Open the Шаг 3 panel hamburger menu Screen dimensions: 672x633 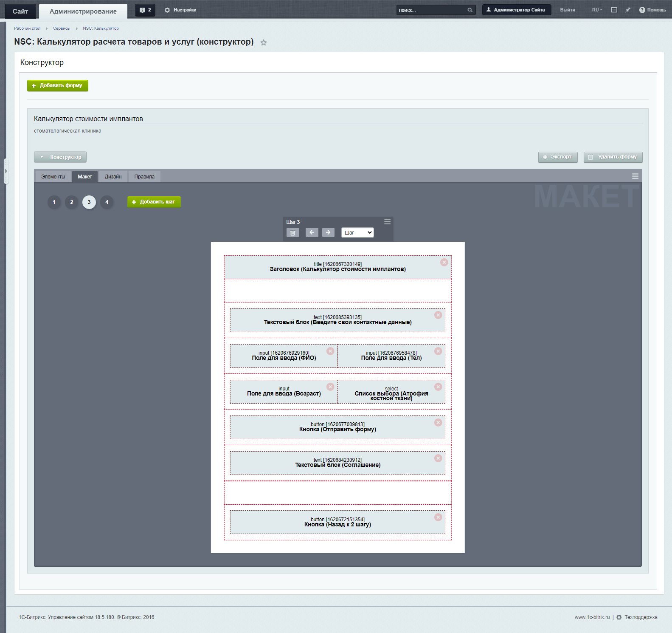[387, 222]
